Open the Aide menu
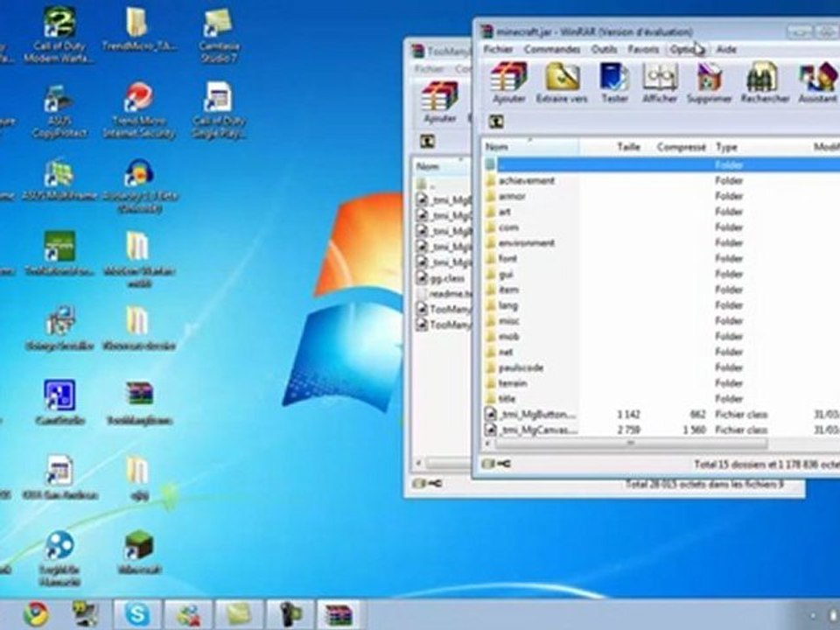This screenshot has height=630, width=840. [726, 49]
